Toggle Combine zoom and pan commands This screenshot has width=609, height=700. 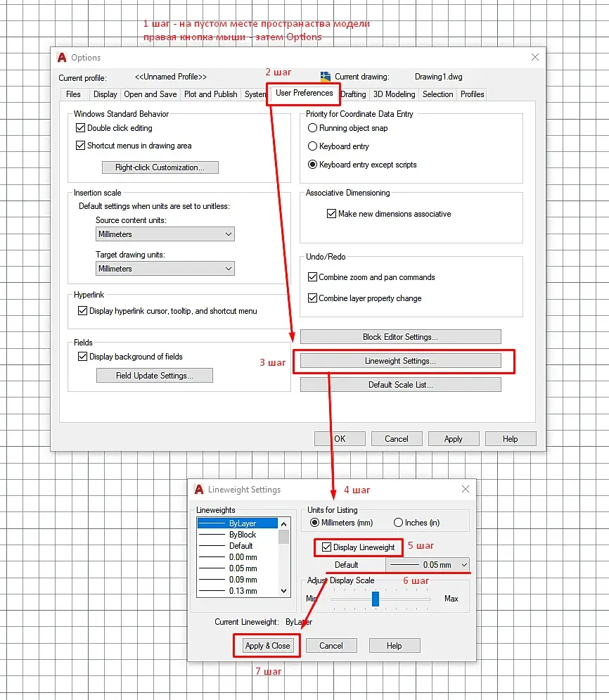312,276
